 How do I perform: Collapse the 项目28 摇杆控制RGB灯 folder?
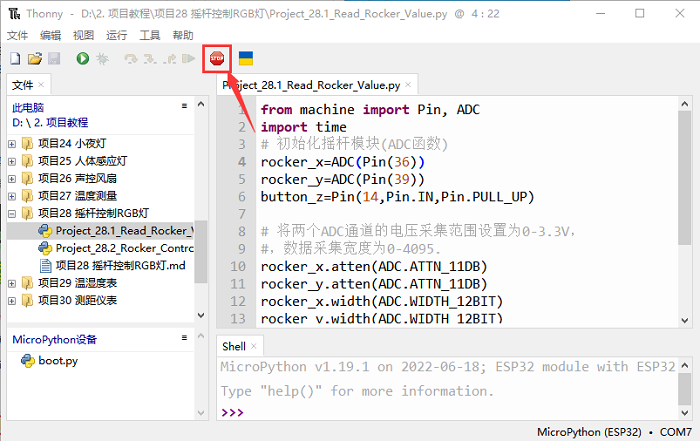[12, 213]
